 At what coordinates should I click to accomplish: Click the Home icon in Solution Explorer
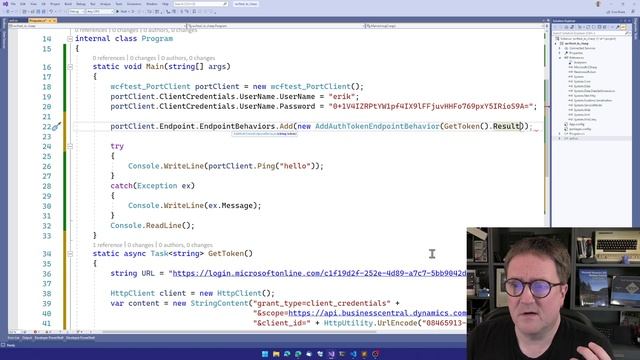click(x=567, y=27)
